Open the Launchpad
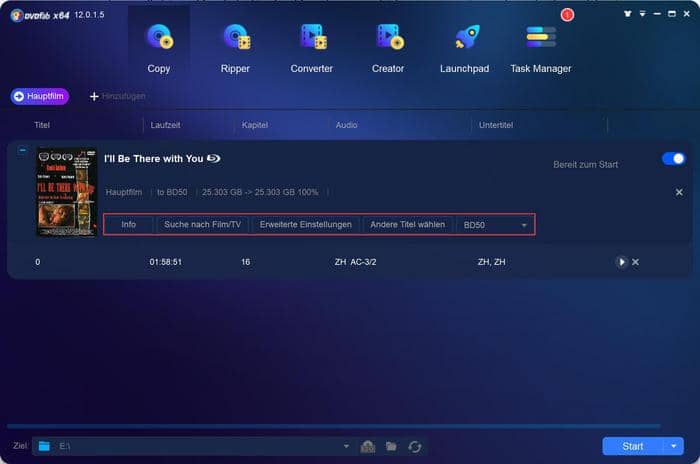Viewport: 700px width, 464px height. 464,48
